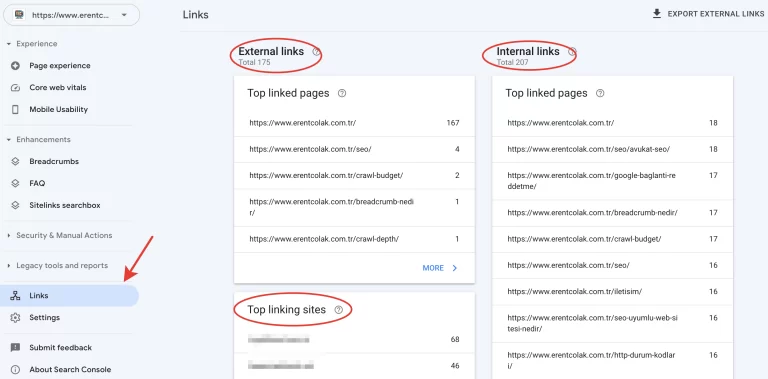Click the FAQ layers icon
Image resolution: width=768 pixels, height=379 pixels.
[x=15, y=184]
